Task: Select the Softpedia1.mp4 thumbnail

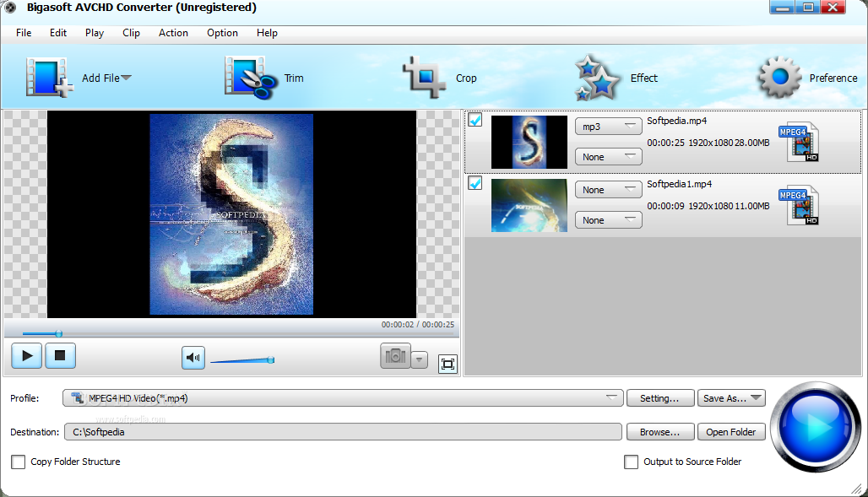Action: 529,205
